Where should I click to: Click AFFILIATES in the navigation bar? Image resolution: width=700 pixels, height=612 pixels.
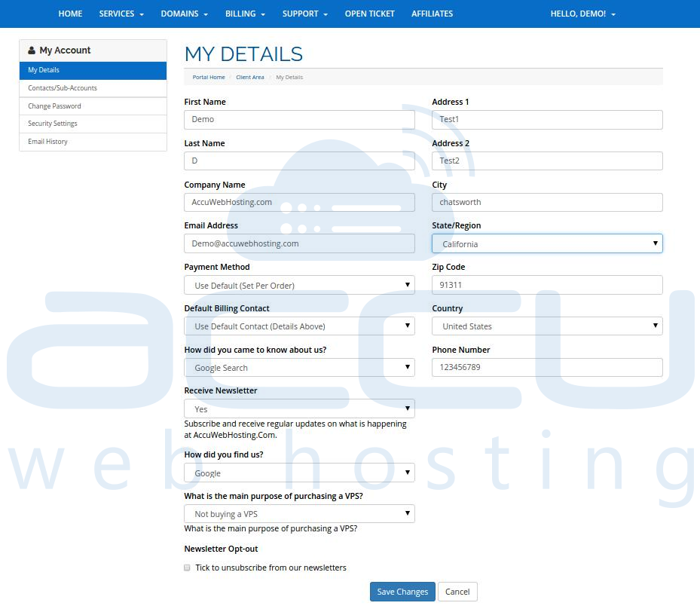433,14
